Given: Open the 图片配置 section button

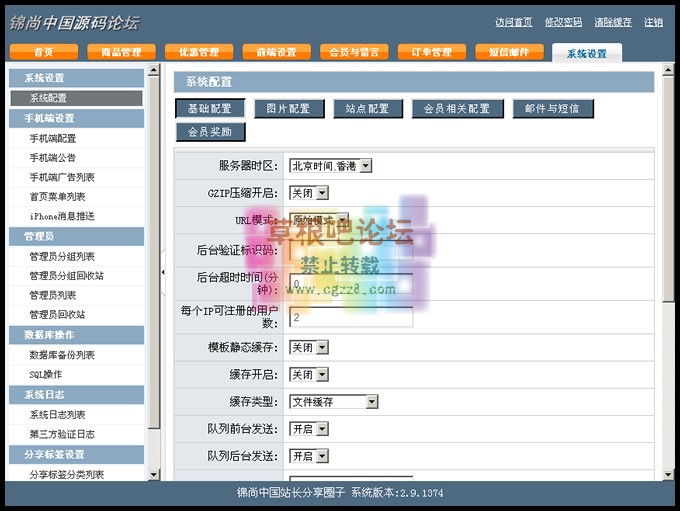Looking at the screenshot, I should [x=289, y=108].
